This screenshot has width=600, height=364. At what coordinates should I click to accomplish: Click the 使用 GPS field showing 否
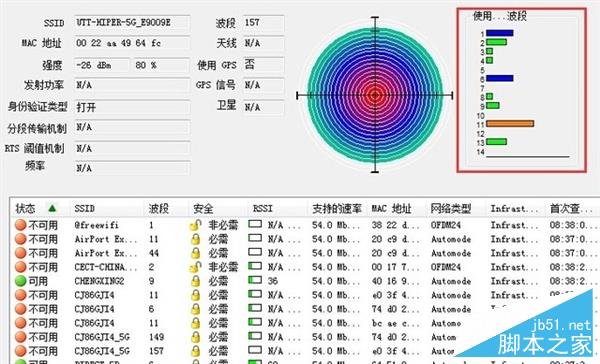pyautogui.click(x=264, y=64)
